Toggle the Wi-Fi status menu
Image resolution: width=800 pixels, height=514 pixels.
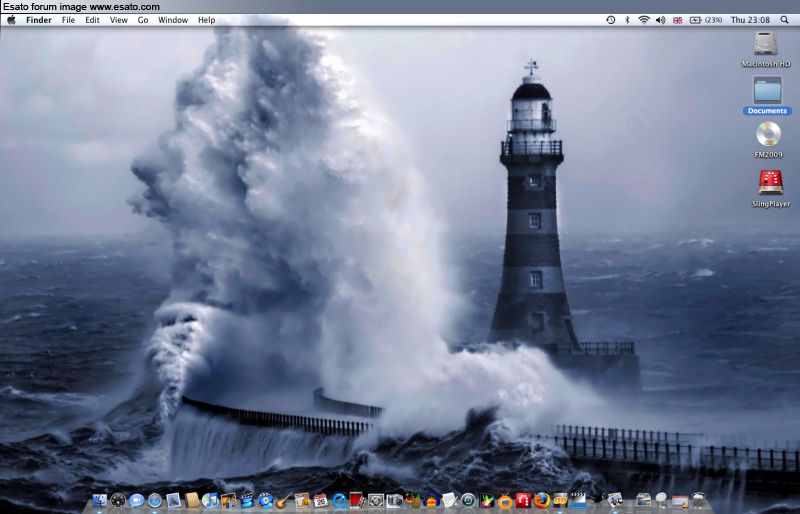pos(644,20)
